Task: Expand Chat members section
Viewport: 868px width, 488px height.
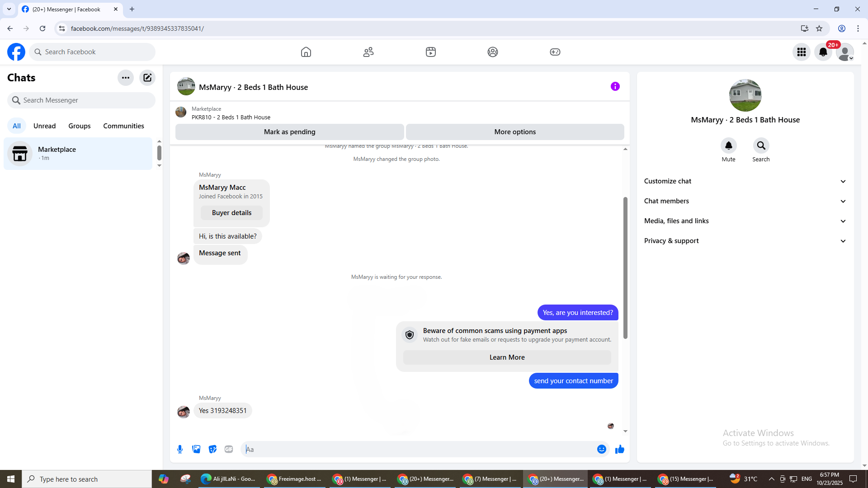Action: pos(745,201)
